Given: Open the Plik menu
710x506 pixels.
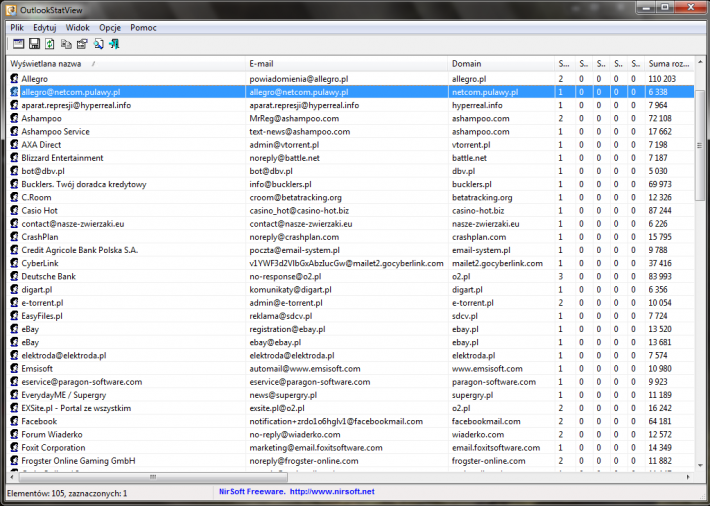Looking at the screenshot, I should point(17,28).
